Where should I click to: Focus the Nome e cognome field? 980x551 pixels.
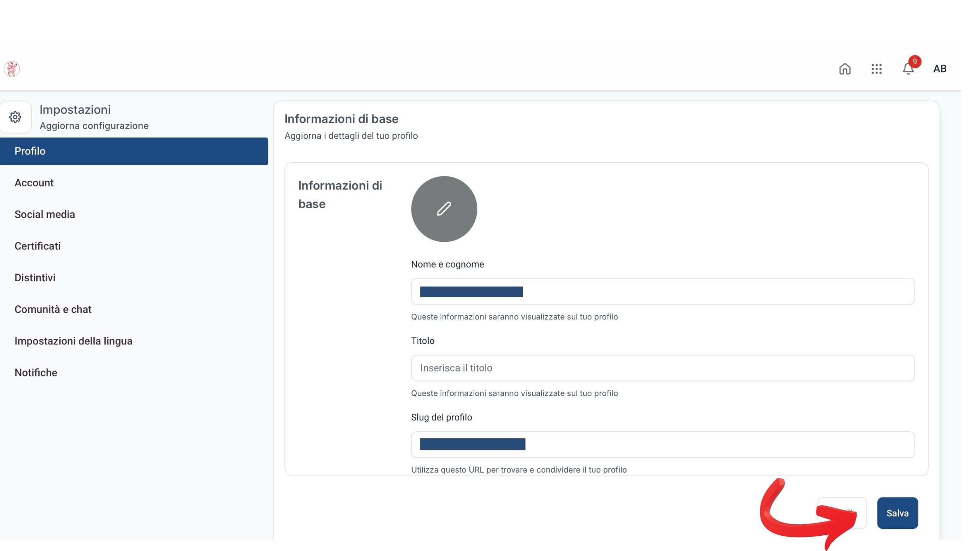click(663, 292)
